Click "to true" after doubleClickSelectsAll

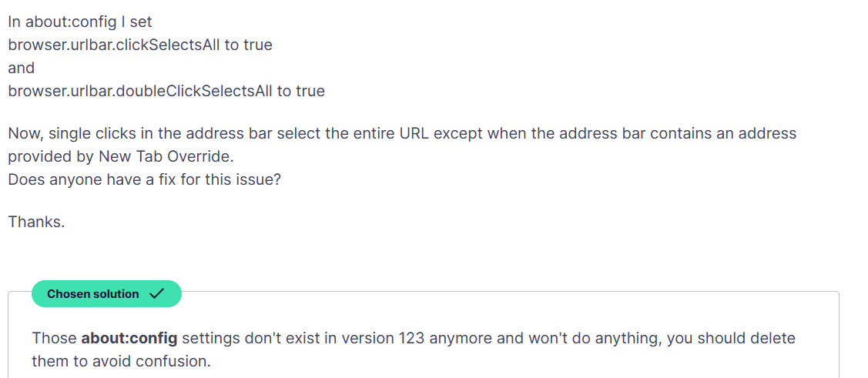click(300, 91)
